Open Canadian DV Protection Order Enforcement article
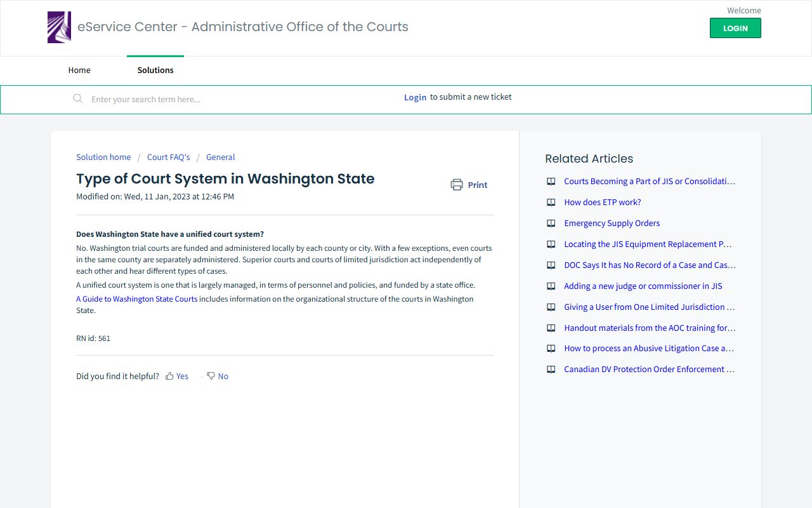 pyautogui.click(x=650, y=370)
